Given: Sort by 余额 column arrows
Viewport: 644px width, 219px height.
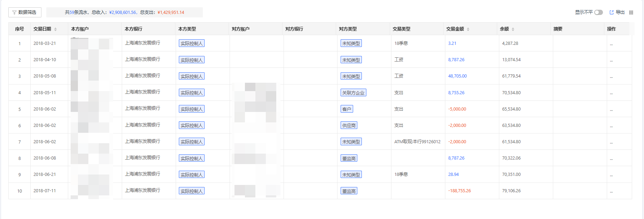Looking at the screenshot, I should (x=513, y=29).
